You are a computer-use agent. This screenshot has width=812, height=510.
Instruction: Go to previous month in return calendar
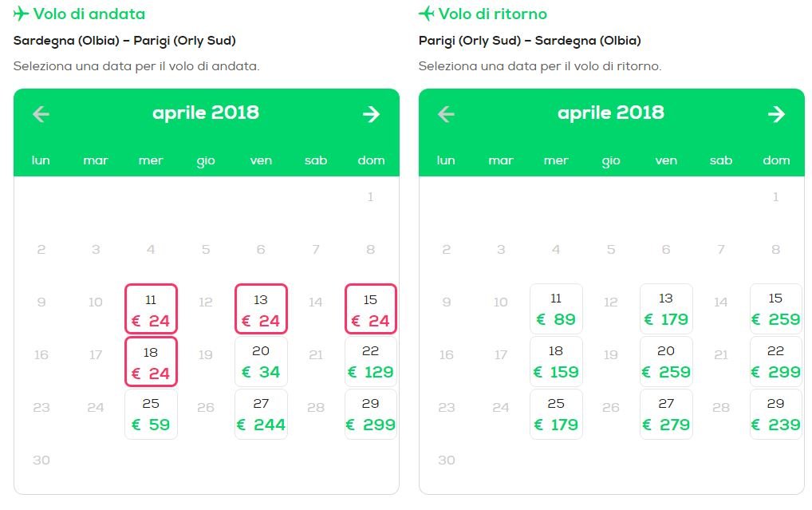point(446,114)
